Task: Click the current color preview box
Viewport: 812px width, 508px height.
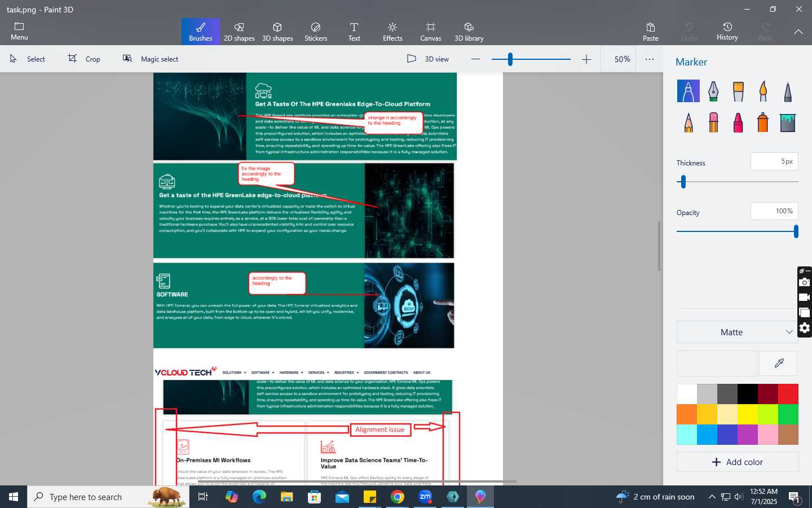Action: [717, 363]
